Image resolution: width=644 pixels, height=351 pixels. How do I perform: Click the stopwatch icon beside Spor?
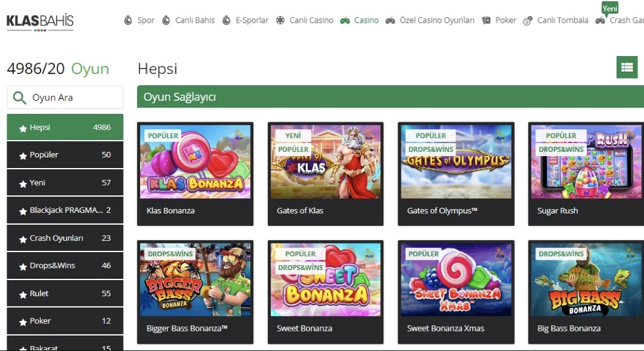click(128, 20)
